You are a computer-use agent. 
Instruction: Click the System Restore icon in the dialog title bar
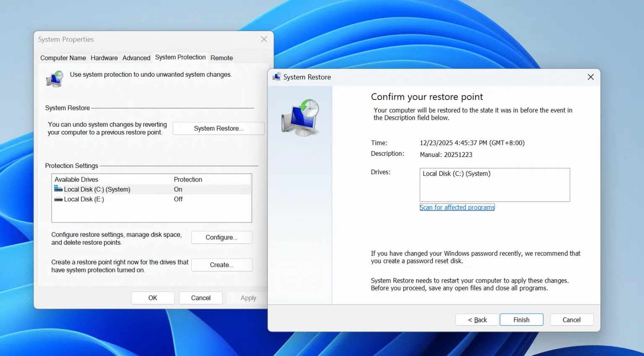tap(277, 77)
